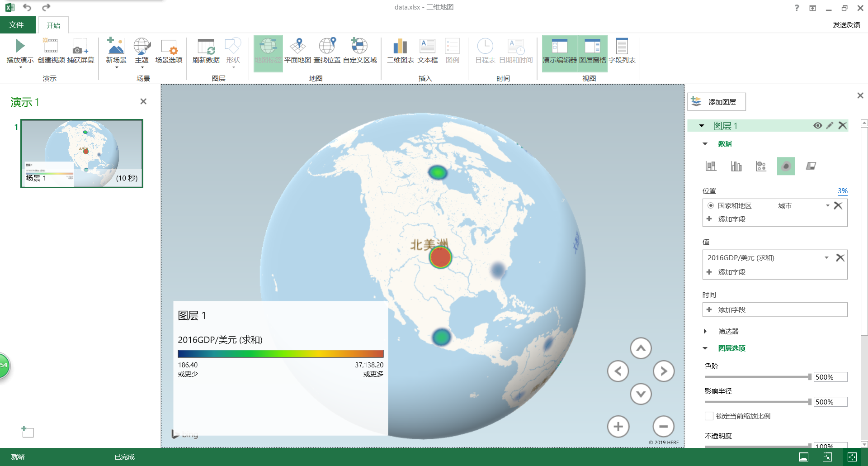Tilt map up with up arrow
Image resolution: width=868 pixels, height=466 pixels.
[x=641, y=348]
